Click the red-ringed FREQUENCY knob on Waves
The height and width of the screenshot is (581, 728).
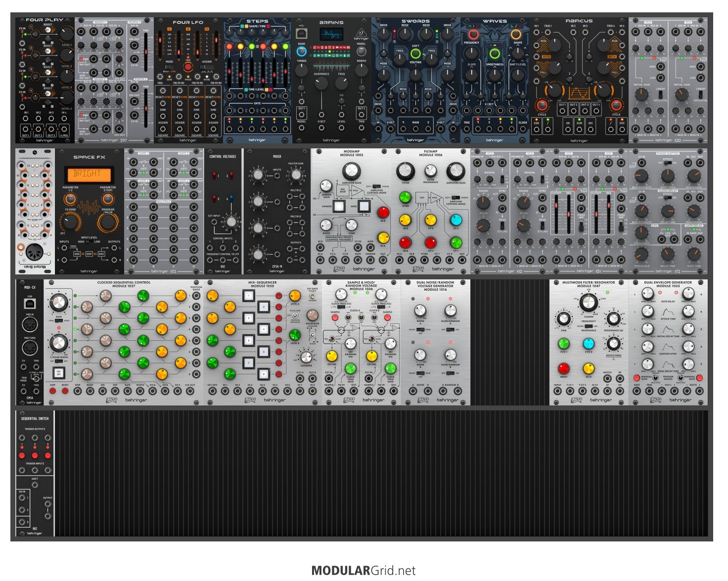473,35
